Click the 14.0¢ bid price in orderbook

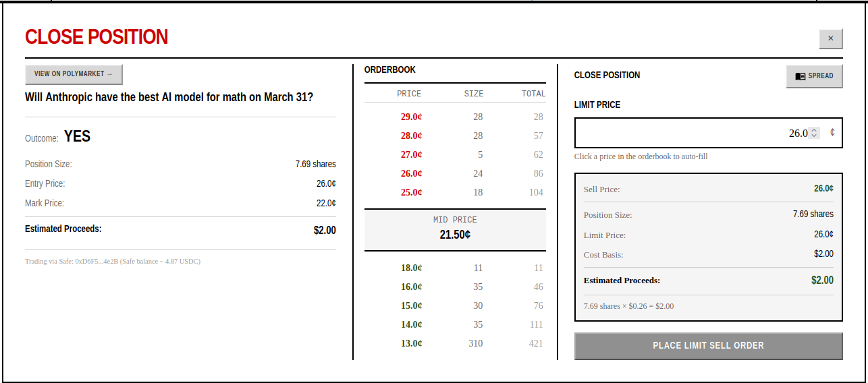click(x=411, y=324)
